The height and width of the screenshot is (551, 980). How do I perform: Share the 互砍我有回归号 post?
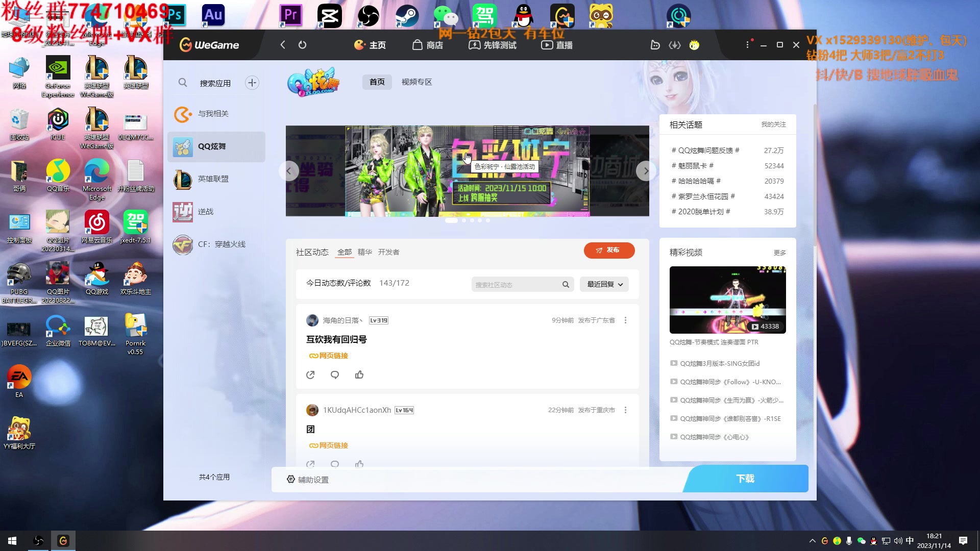[x=310, y=375]
